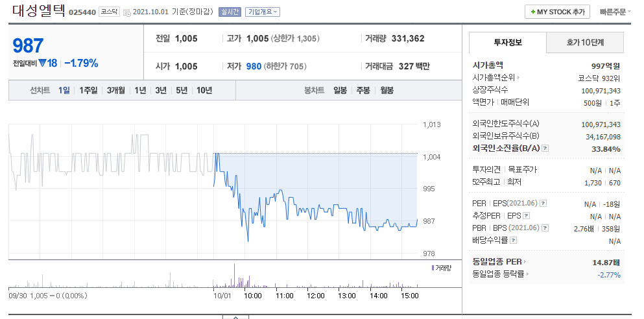Open the 동일업종 PER link
Viewport: 644px width, 319px height.
coord(497,261)
